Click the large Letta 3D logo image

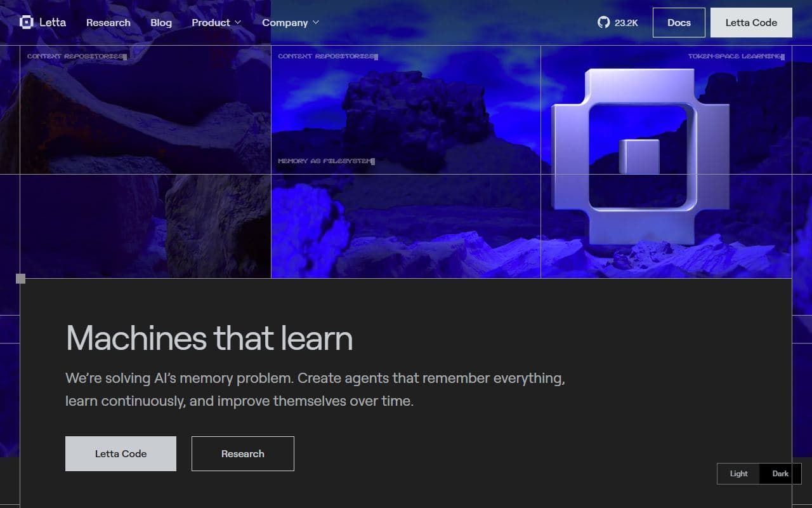click(x=640, y=157)
